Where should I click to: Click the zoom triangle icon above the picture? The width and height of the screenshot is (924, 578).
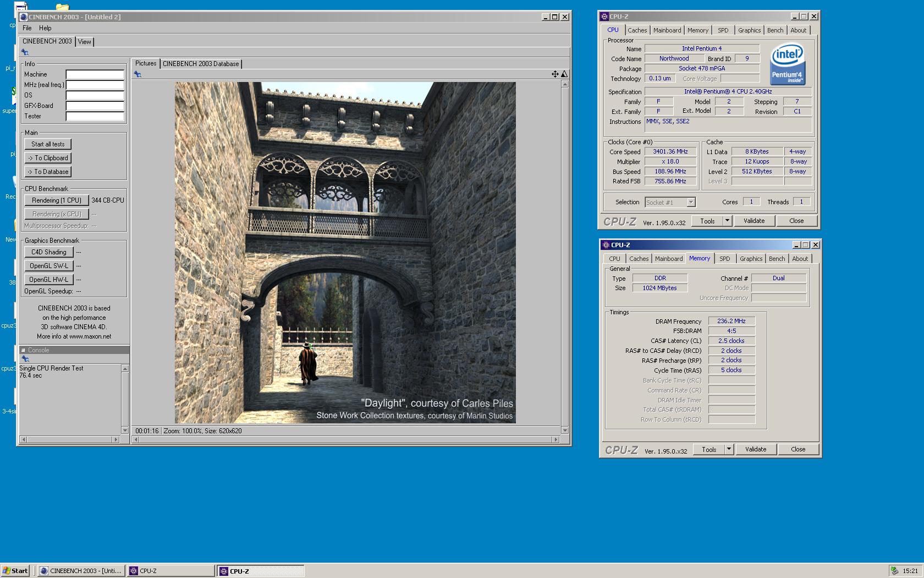564,74
